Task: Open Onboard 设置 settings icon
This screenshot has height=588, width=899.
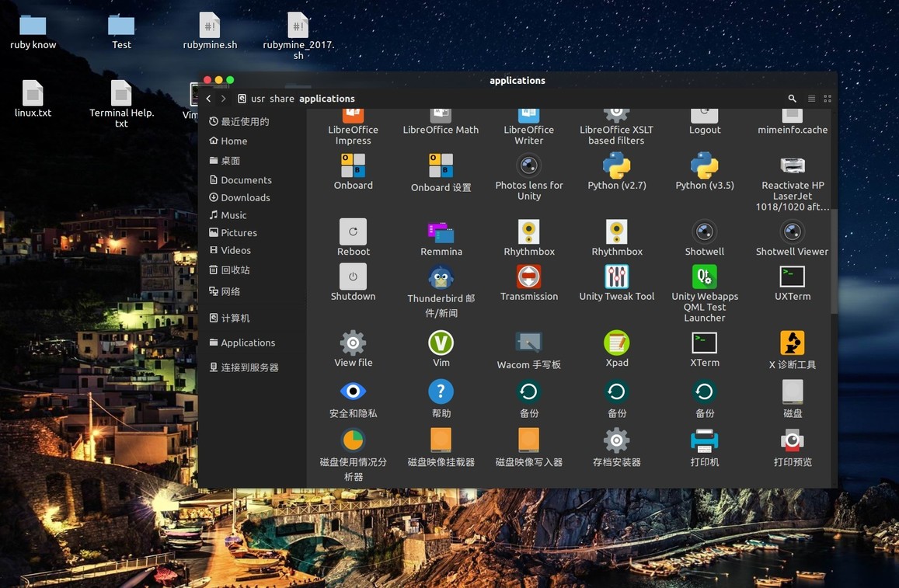Action: pos(441,165)
